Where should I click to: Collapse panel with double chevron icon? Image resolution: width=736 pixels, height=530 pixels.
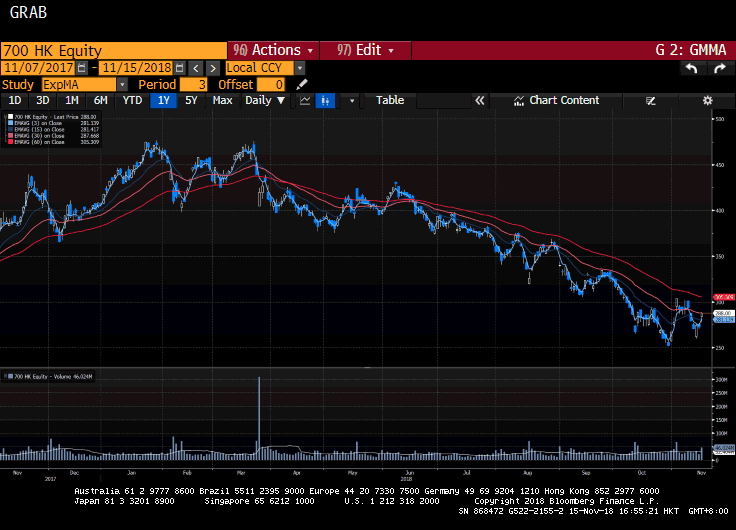click(479, 100)
